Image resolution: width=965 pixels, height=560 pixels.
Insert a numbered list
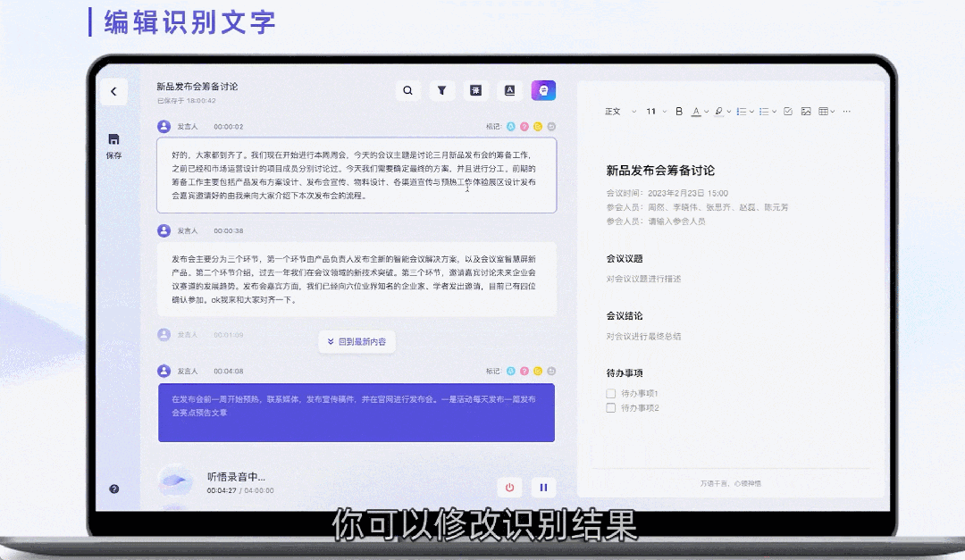point(742,112)
